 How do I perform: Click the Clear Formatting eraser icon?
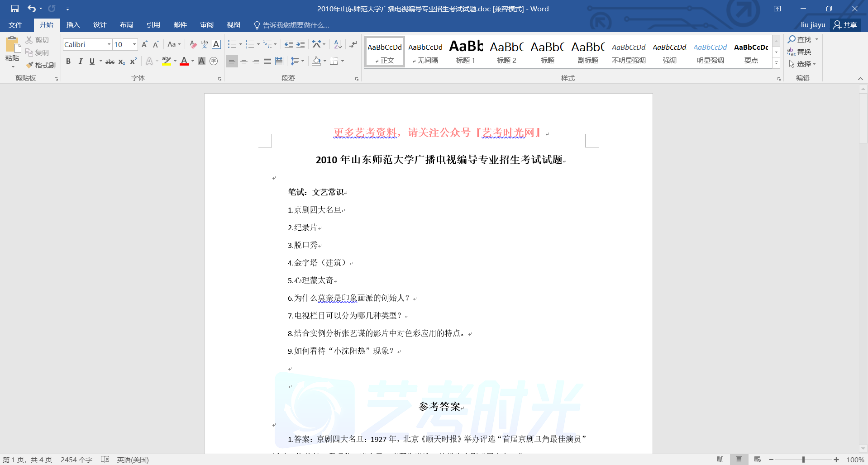(193, 44)
